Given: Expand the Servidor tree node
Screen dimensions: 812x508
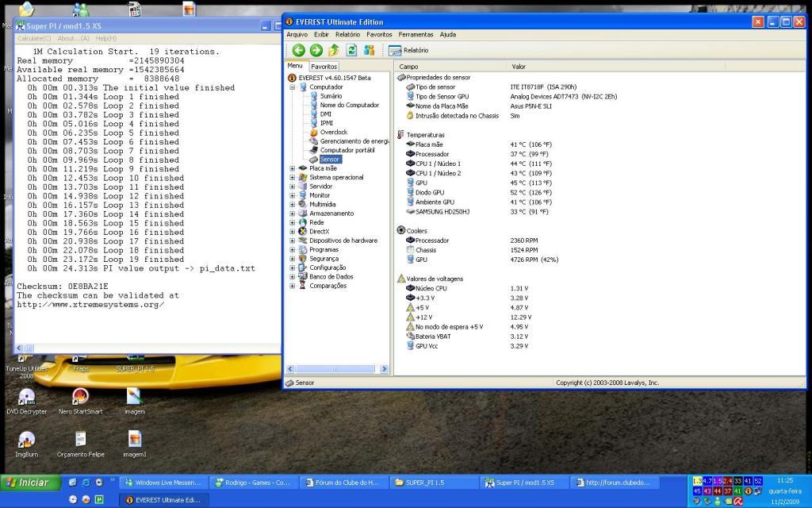Looking at the screenshot, I should point(292,187).
